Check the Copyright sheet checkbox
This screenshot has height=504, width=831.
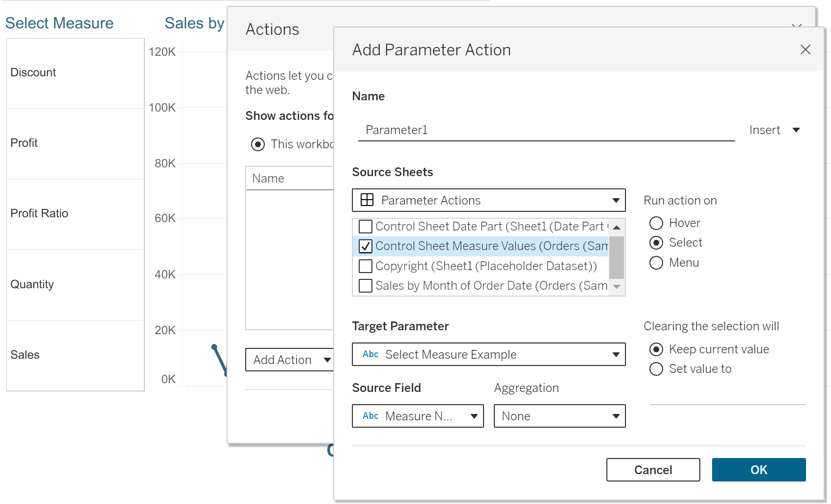(366, 266)
